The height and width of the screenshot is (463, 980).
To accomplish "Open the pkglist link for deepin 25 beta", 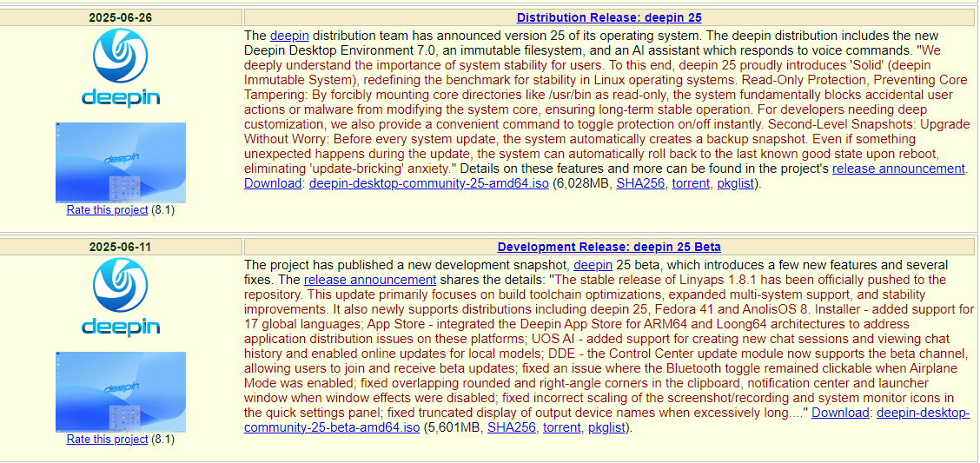I will tap(607, 428).
